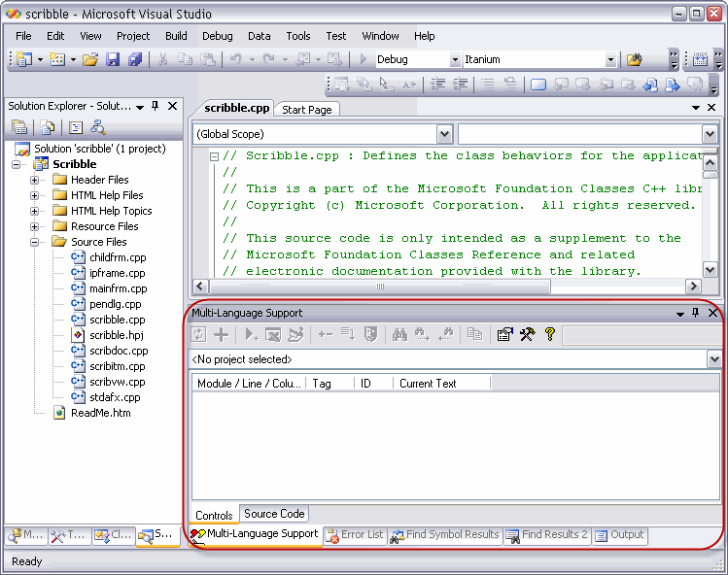Click the Find binoculars icon

[x=399, y=334]
